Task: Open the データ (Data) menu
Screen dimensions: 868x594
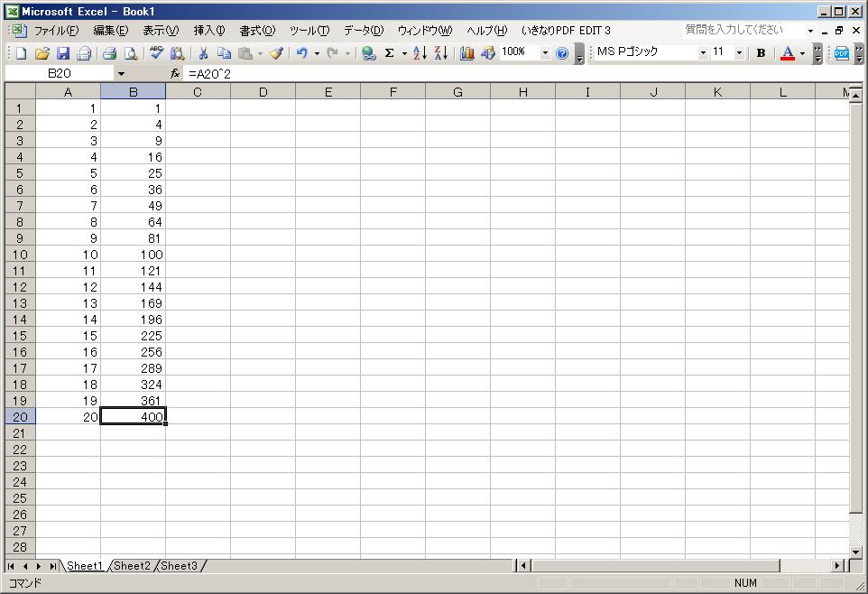Action: pos(363,31)
